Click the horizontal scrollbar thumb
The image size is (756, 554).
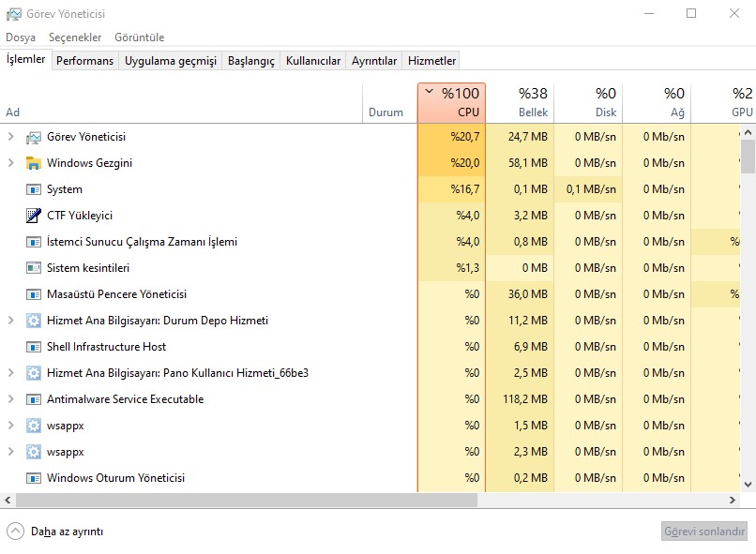(247, 500)
